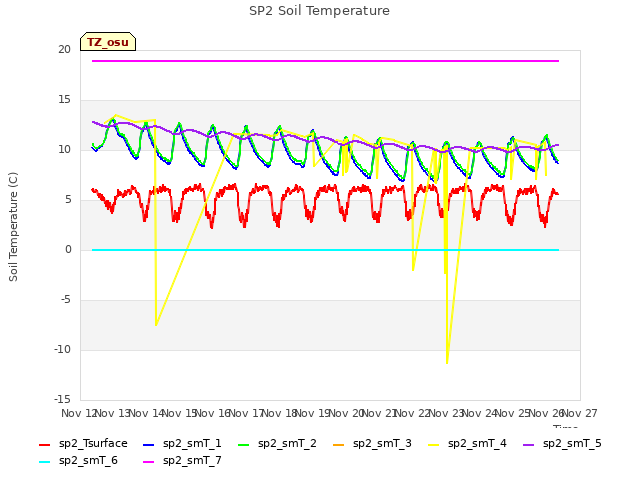The image size is (640, 480).
Task: Toggle sp2_smT_7 legend entry
Action: (x=182, y=460)
